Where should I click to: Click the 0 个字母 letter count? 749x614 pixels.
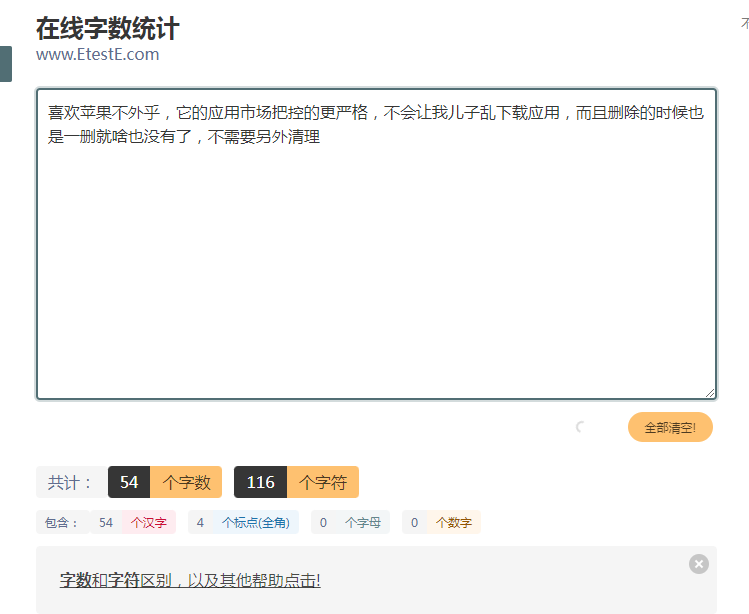pyautogui.click(x=350, y=522)
